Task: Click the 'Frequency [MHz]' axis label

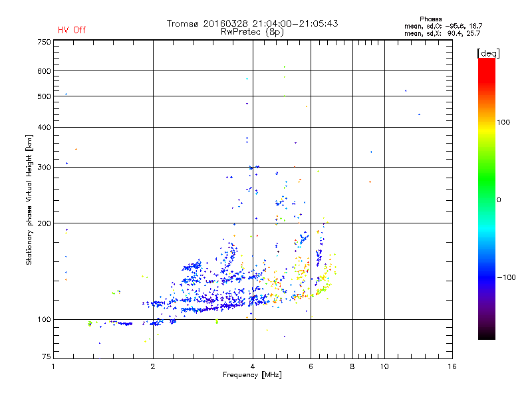Action: tap(252, 375)
